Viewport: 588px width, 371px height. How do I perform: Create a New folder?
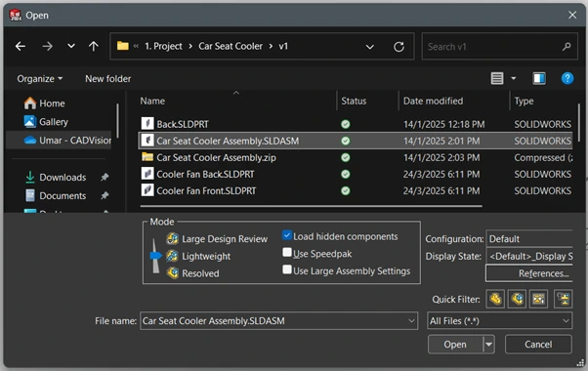(x=108, y=79)
